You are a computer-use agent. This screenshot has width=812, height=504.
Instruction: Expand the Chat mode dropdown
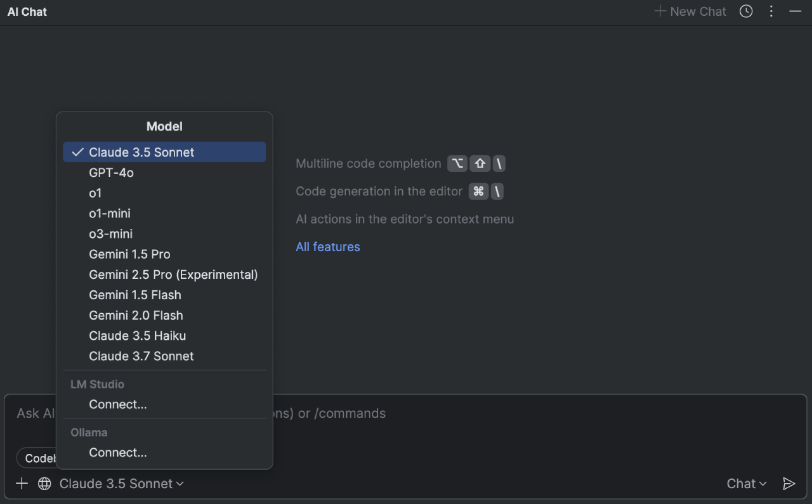click(746, 484)
